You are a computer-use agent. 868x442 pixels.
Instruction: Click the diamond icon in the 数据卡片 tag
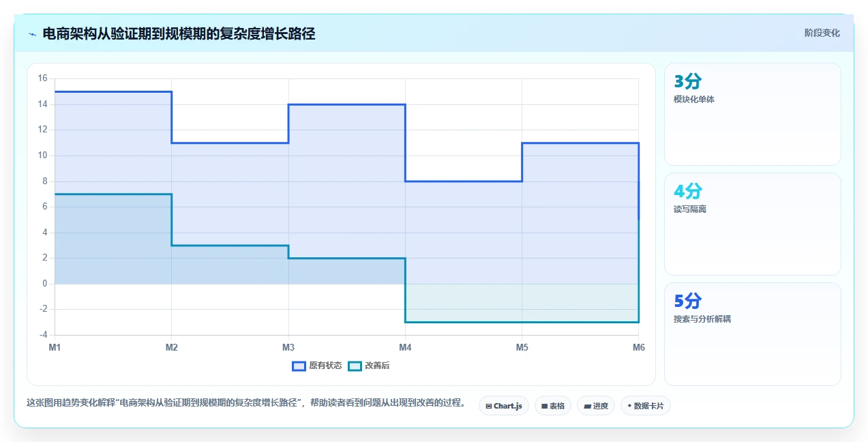pyautogui.click(x=629, y=406)
